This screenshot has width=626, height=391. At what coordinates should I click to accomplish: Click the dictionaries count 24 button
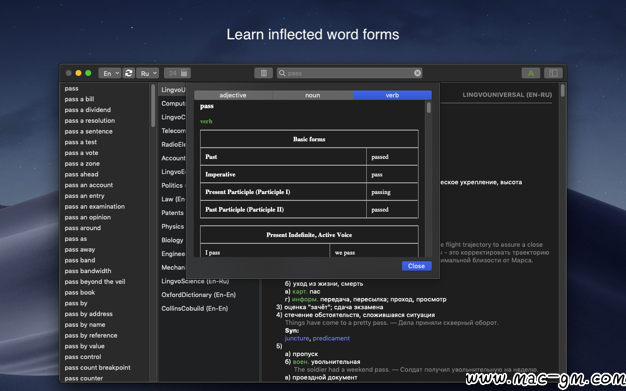pyautogui.click(x=177, y=73)
